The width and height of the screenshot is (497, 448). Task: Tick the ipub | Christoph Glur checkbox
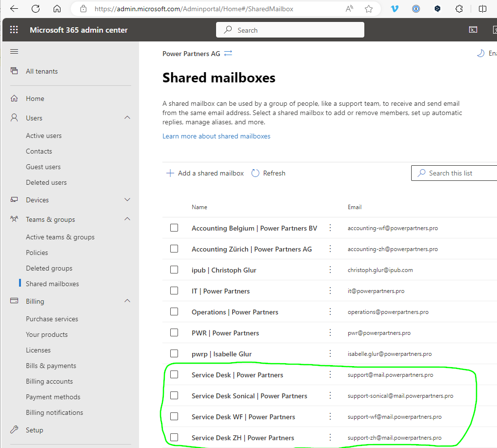point(174,270)
